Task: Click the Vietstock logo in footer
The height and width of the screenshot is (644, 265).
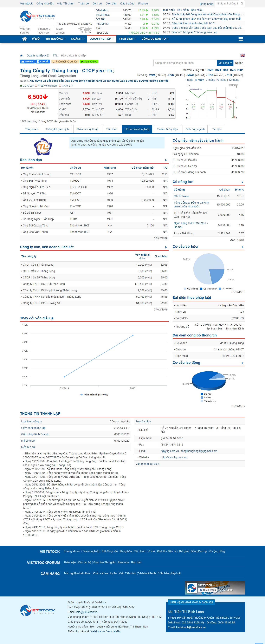Action: [x=37, y=610]
